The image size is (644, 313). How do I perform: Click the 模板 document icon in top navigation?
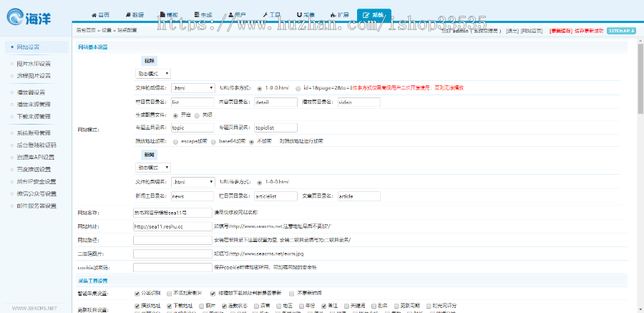[162, 15]
